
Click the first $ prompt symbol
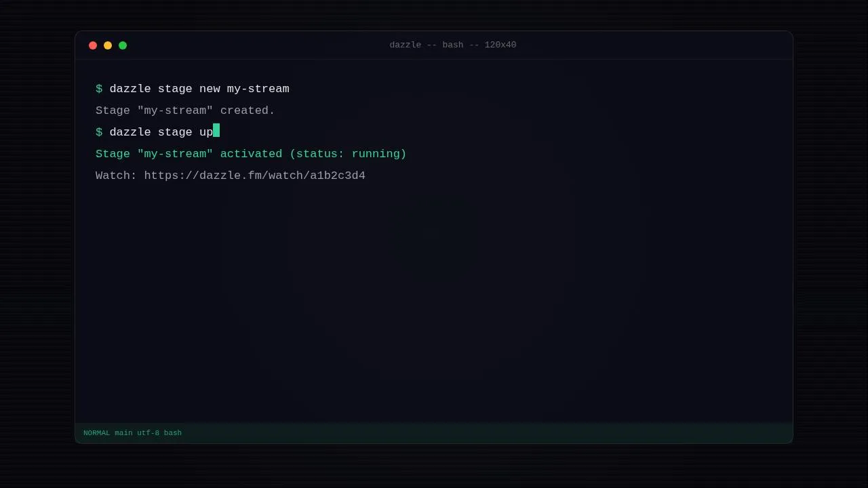click(x=99, y=89)
